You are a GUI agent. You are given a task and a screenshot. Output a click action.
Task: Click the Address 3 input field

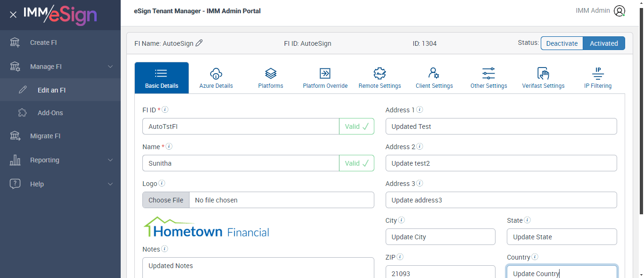501,200
